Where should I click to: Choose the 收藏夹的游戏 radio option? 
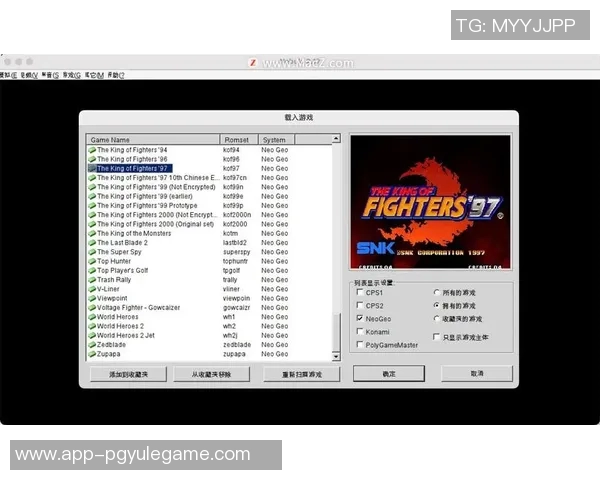436,318
